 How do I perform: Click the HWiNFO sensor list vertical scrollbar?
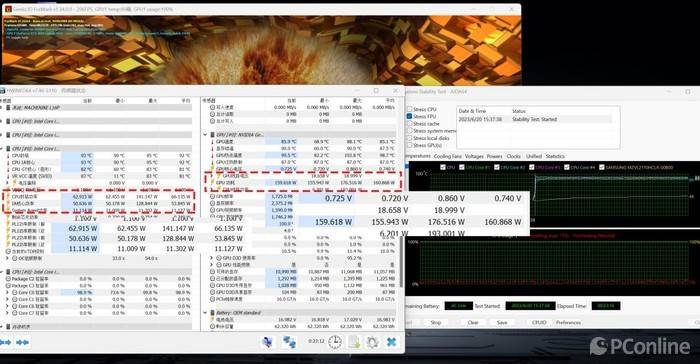click(401, 261)
